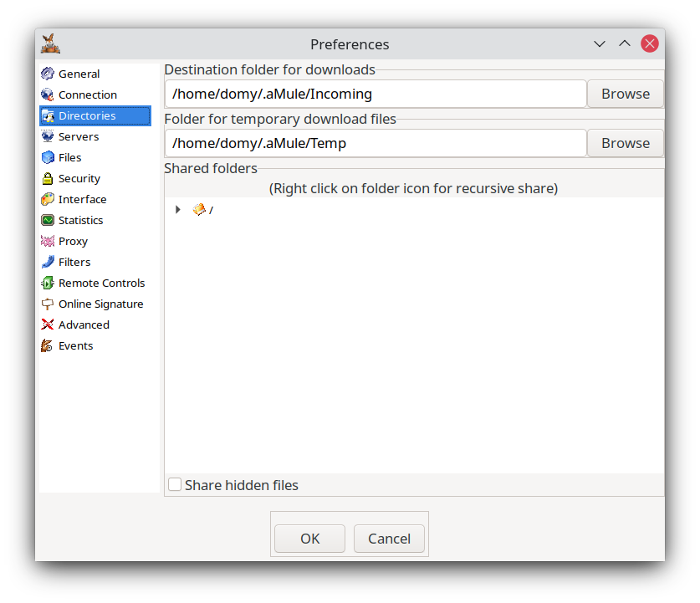Click the Security padlock icon
The width and height of the screenshot is (700, 603).
pos(48,178)
